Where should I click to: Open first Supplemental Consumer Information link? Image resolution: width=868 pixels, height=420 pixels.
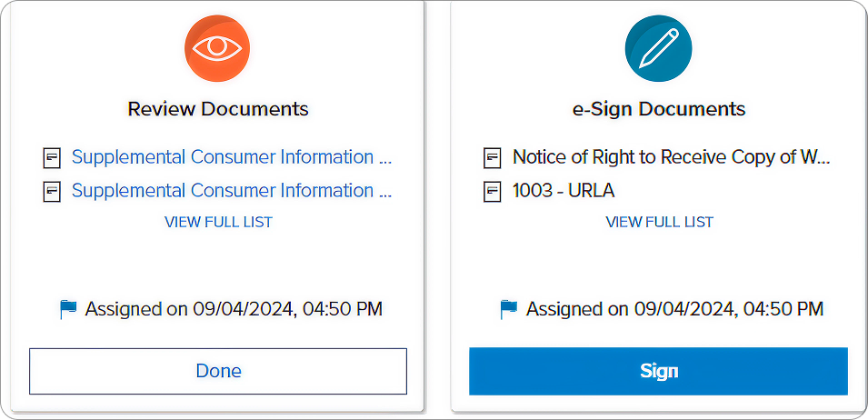tap(231, 157)
